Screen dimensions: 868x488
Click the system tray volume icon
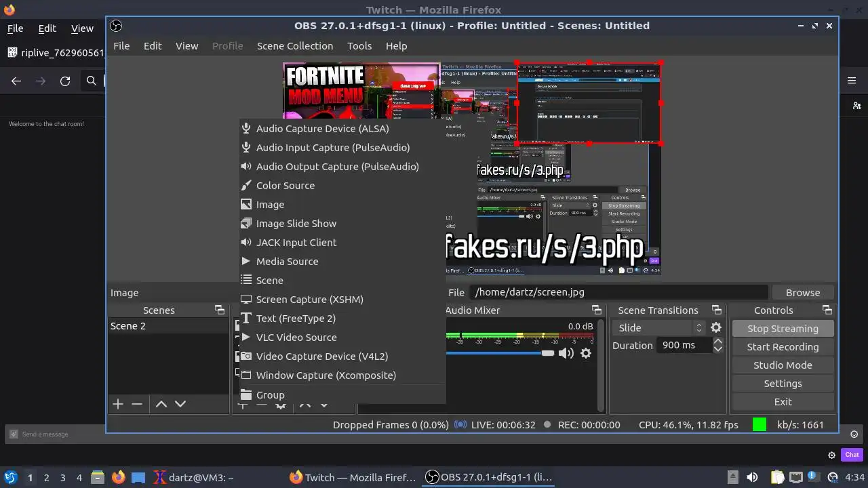coord(752,477)
